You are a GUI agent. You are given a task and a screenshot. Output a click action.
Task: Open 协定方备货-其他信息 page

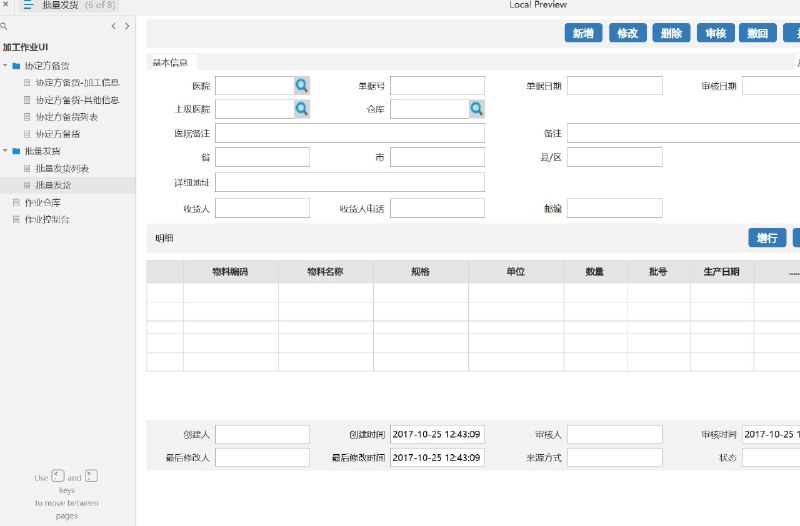77,100
